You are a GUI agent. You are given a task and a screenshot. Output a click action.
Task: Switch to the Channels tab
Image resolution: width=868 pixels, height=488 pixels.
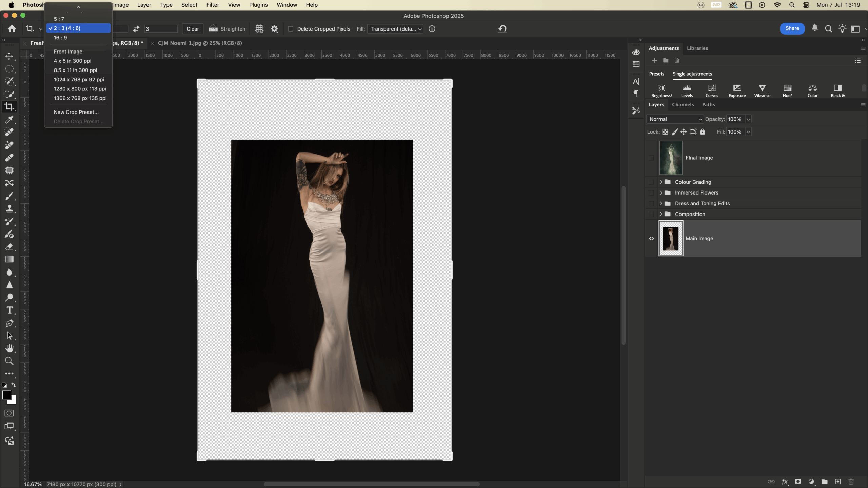pos(683,105)
